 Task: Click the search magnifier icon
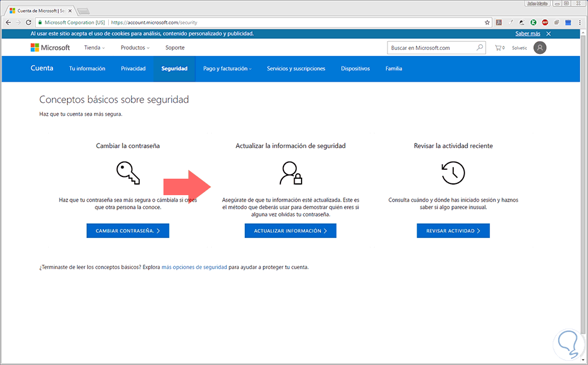tap(480, 48)
